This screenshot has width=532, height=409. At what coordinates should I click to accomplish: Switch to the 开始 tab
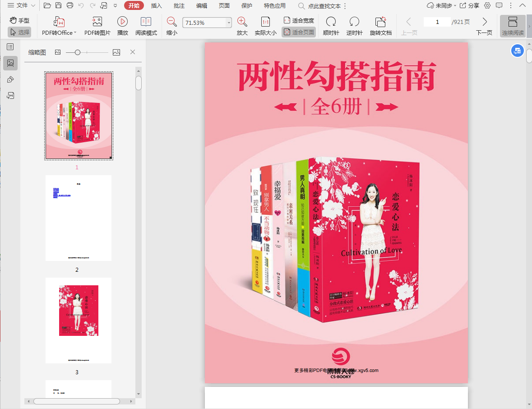click(134, 5)
